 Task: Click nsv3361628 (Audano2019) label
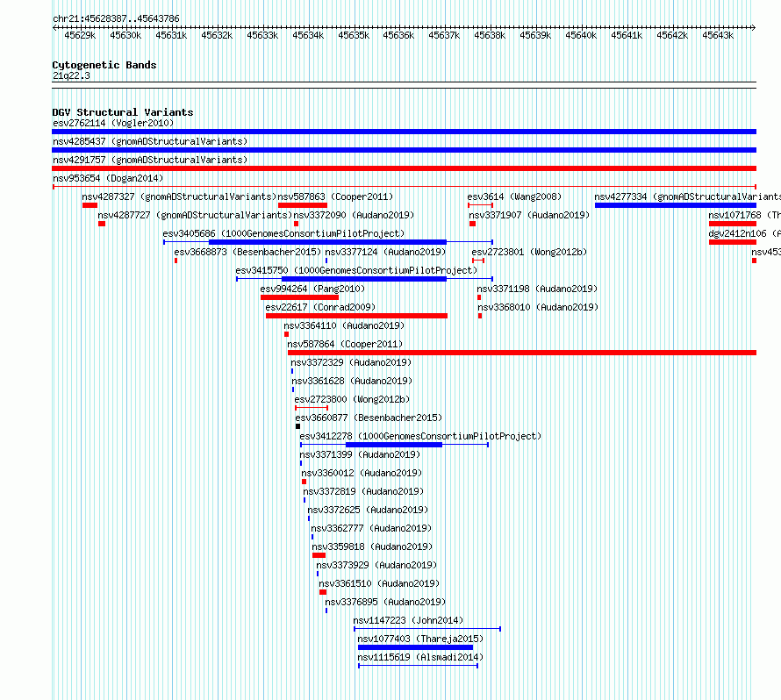pyautogui.click(x=352, y=381)
